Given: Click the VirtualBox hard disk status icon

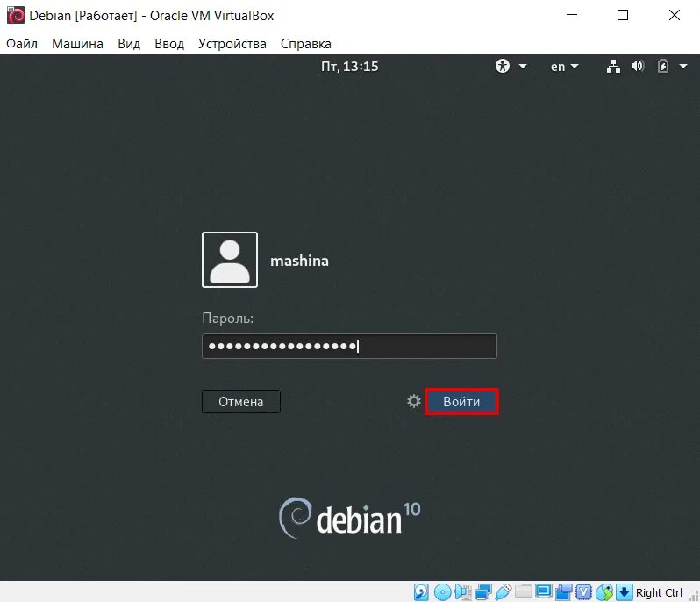Looking at the screenshot, I should (x=421, y=592).
